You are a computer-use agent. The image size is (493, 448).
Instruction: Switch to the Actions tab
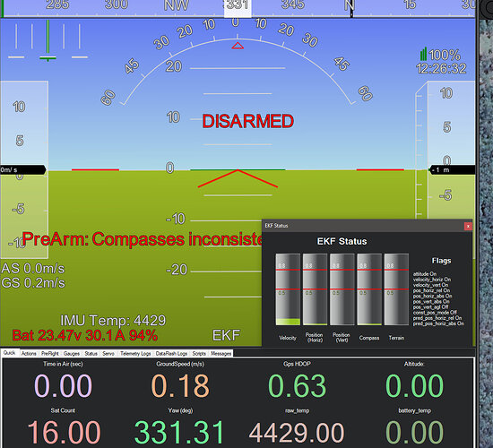[x=29, y=354]
